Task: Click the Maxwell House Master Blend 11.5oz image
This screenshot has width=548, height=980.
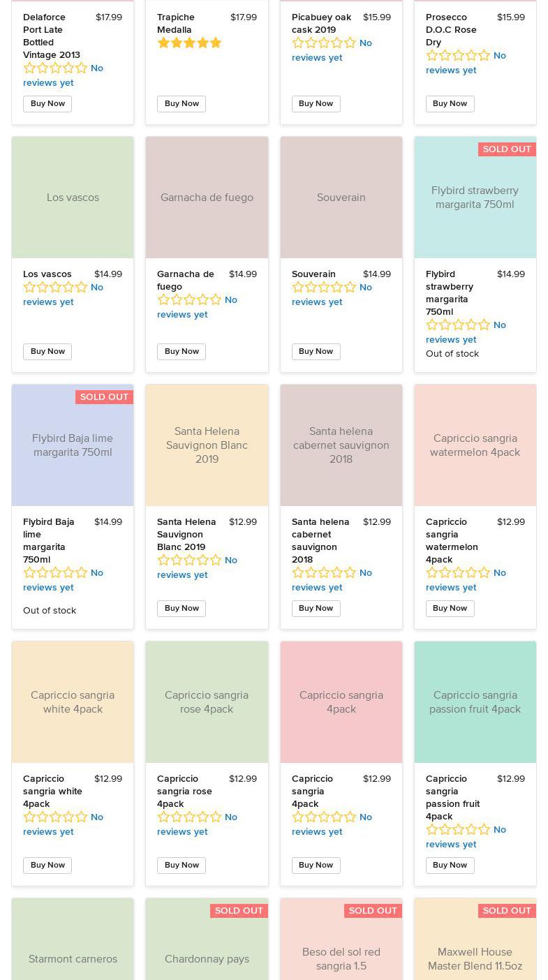Action: click(475, 949)
